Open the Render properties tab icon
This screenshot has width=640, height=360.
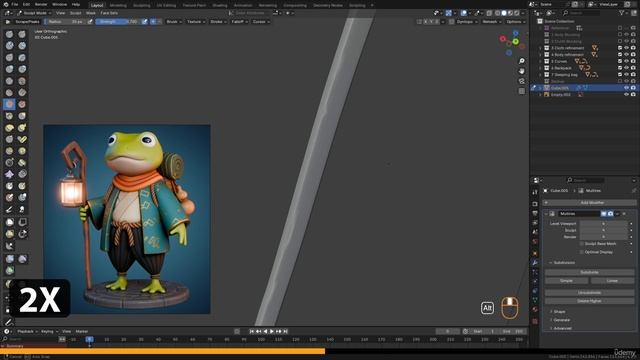(x=535, y=204)
